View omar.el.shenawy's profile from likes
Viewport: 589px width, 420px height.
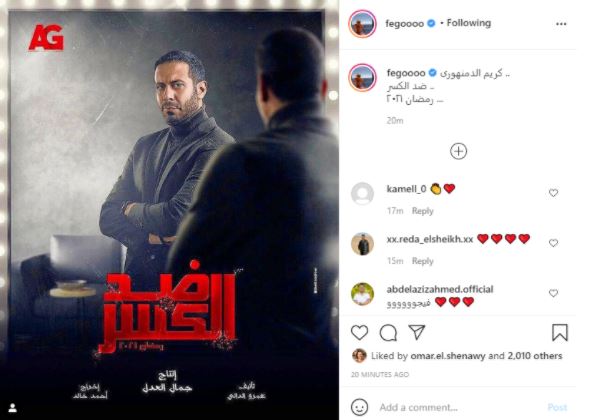click(x=448, y=356)
